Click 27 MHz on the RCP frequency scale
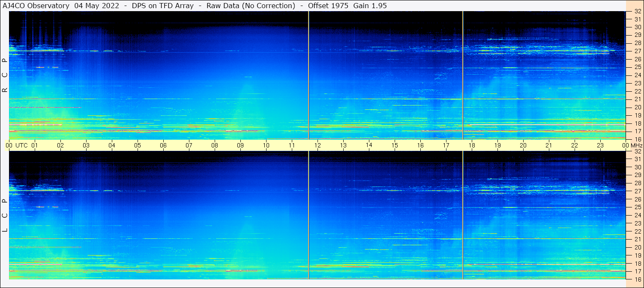Image resolution: width=644 pixels, height=288 pixels. [x=637, y=51]
